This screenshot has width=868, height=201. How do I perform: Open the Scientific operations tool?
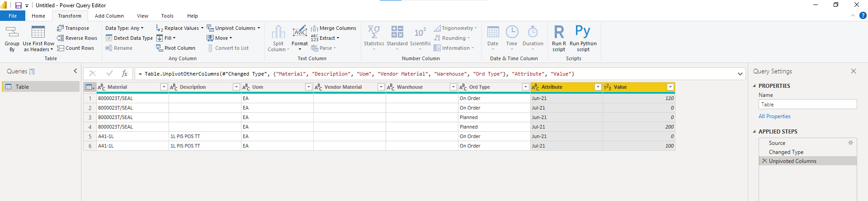(x=420, y=38)
